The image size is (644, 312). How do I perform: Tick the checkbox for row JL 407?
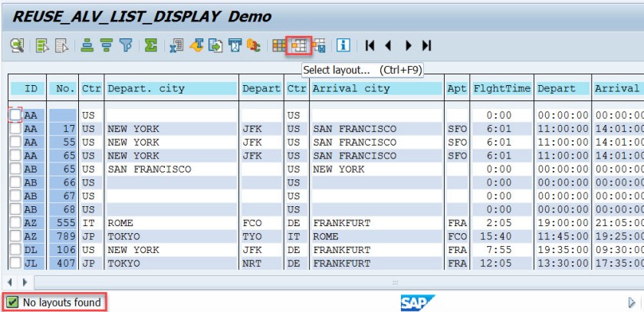coord(15,263)
